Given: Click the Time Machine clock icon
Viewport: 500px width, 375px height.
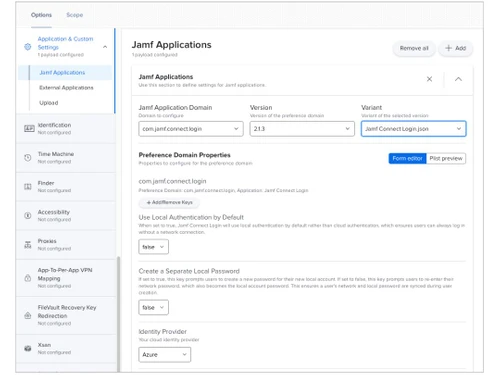Looking at the screenshot, I should pyautogui.click(x=28, y=157).
